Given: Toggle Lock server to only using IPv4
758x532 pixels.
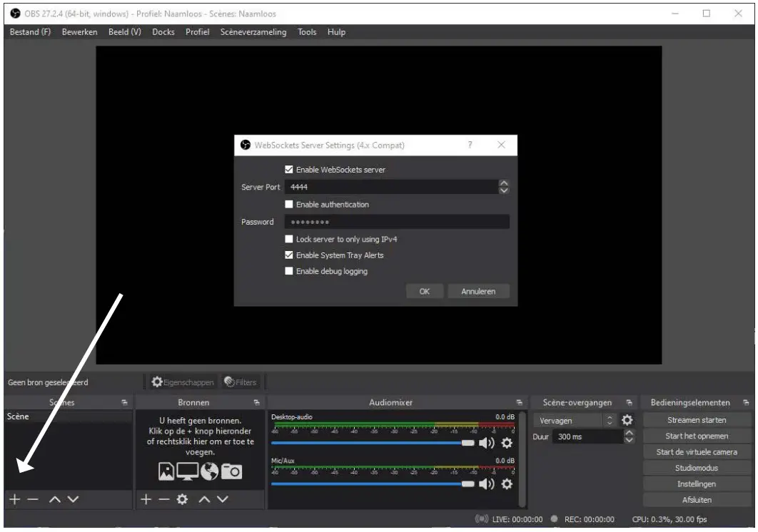Looking at the screenshot, I should point(289,239).
